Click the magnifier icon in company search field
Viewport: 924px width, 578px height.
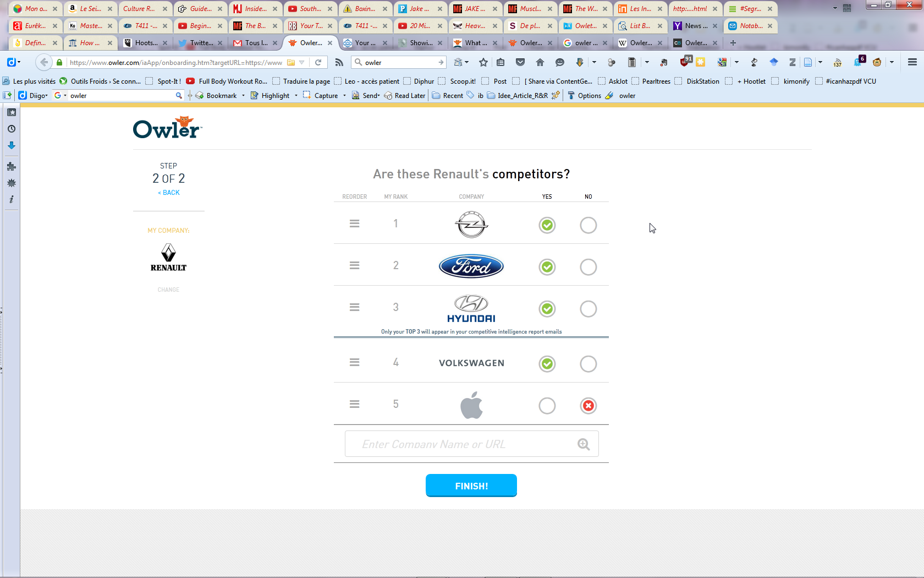click(584, 444)
